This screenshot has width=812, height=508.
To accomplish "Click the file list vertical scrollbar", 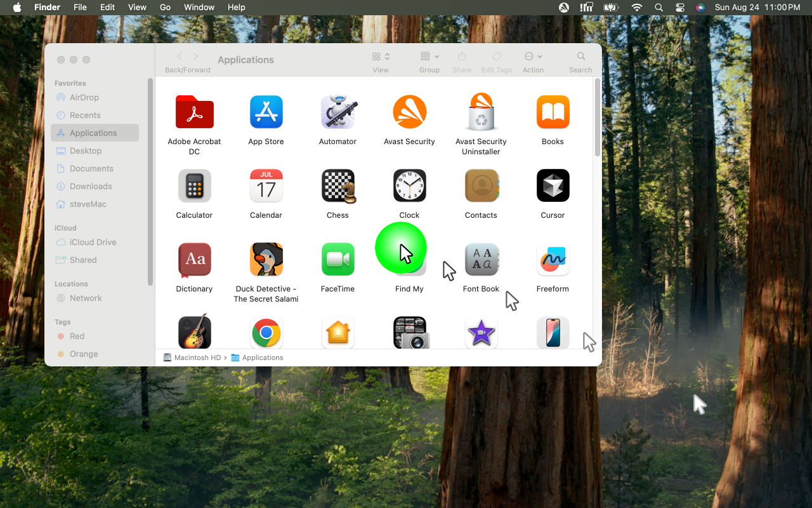I will (x=598, y=117).
